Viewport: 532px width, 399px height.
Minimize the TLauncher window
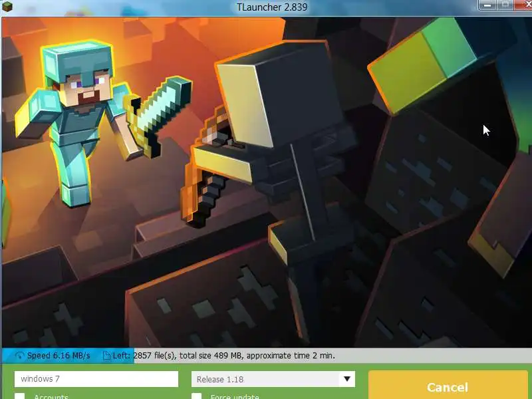[487, 5]
